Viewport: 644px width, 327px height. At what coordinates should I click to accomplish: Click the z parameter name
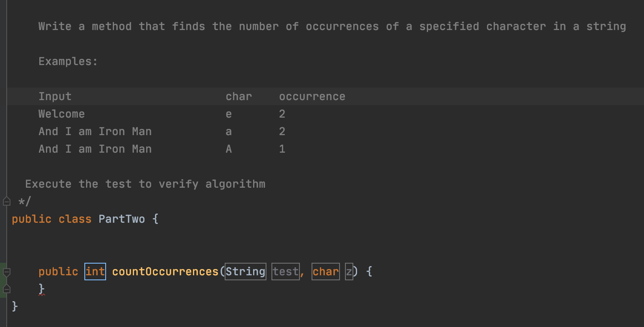tap(349, 272)
